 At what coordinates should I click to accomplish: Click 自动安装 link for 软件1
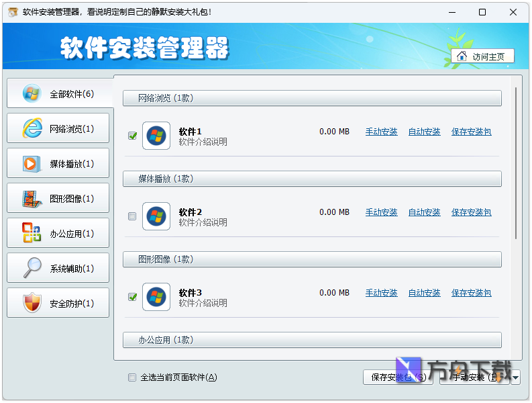(x=424, y=132)
